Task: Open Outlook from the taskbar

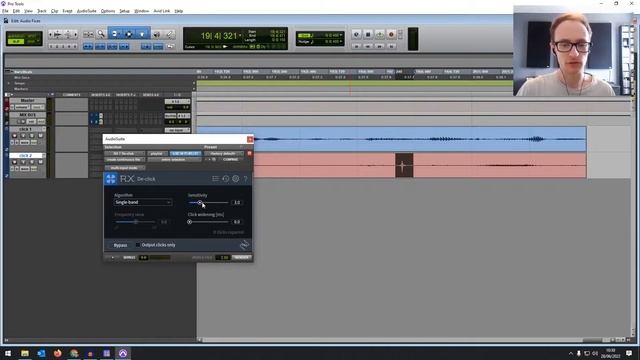Action: pos(41,353)
